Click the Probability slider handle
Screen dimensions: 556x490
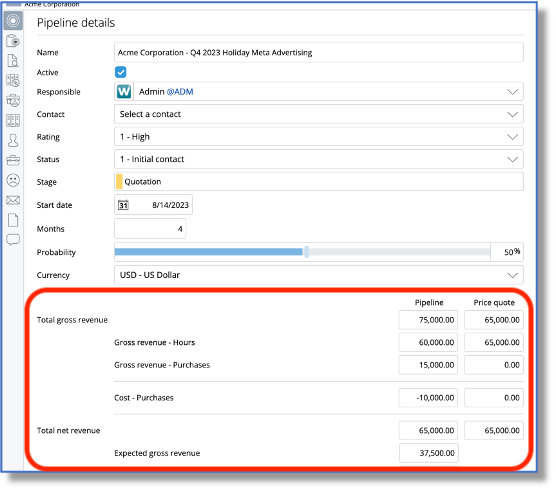(306, 252)
